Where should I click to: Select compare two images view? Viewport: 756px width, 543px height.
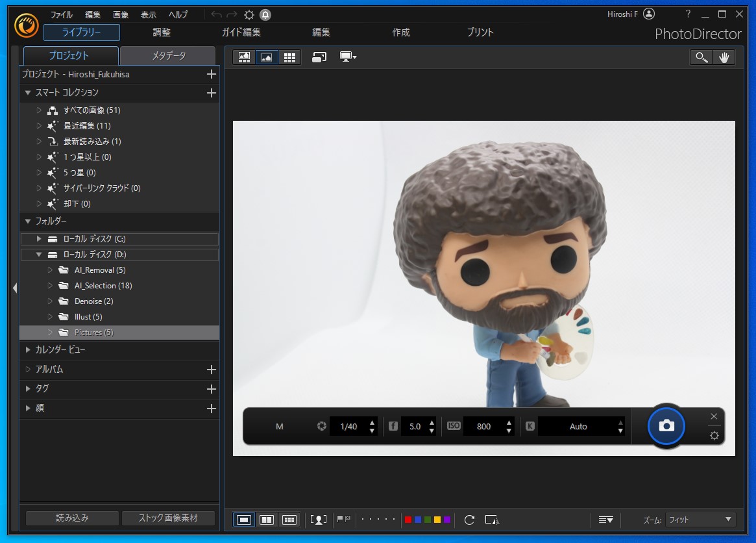(266, 520)
